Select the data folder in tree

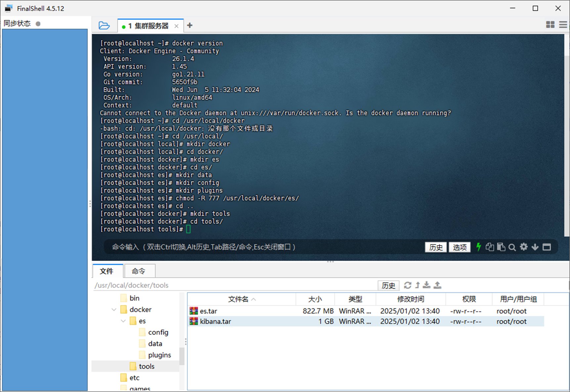[x=155, y=344]
